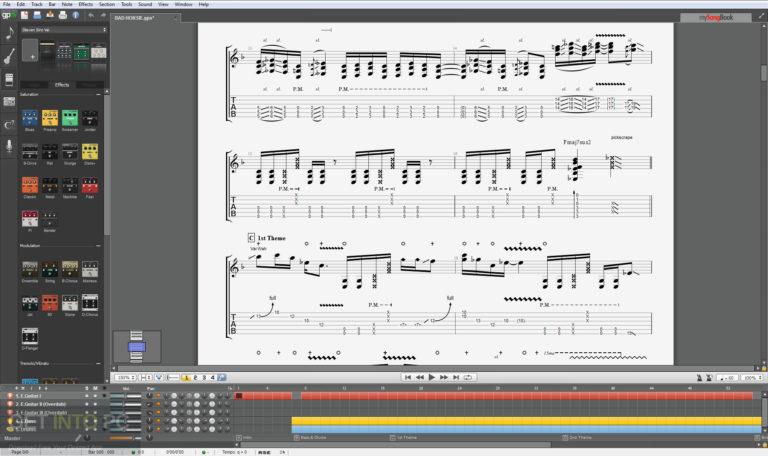The height and width of the screenshot is (456, 768).
Task: Create a new file from toolbar
Action: 24,15
